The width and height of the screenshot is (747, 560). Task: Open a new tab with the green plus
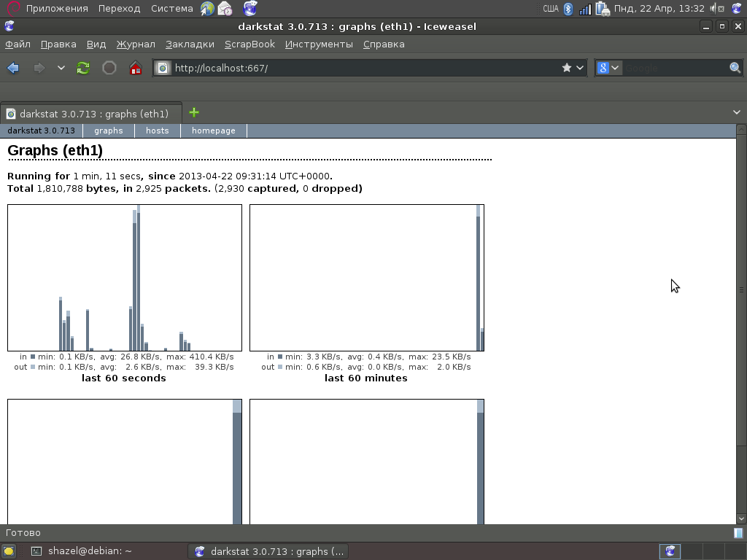(x=194, y=112)
